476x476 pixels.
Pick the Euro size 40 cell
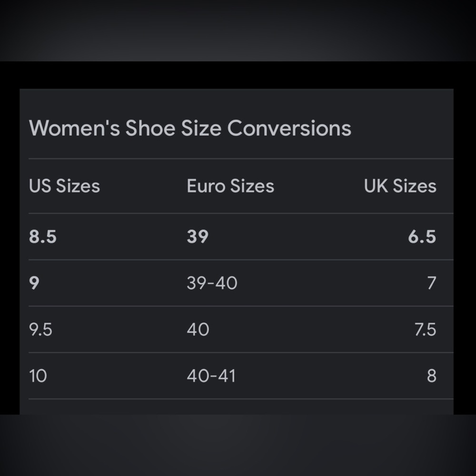coord(198,329)
